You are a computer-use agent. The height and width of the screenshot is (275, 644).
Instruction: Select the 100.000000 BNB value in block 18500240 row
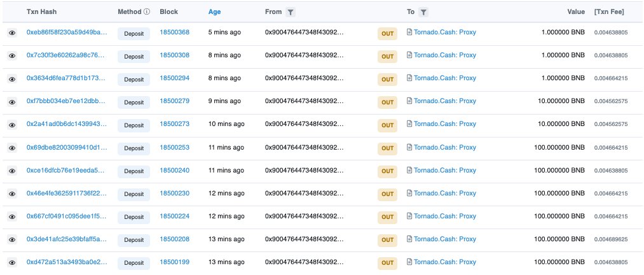(x=559, y=170)
